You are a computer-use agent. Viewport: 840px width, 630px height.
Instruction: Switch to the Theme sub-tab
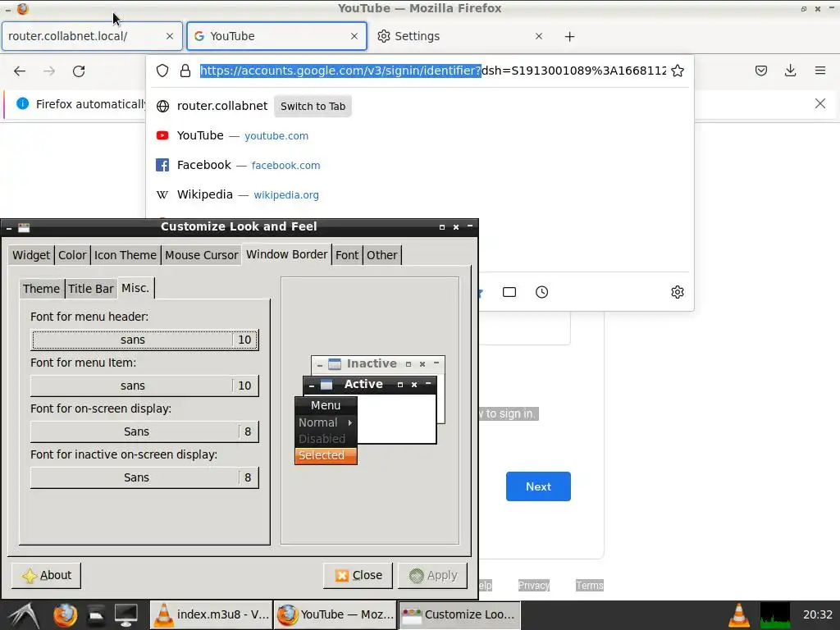click(41, 289)
